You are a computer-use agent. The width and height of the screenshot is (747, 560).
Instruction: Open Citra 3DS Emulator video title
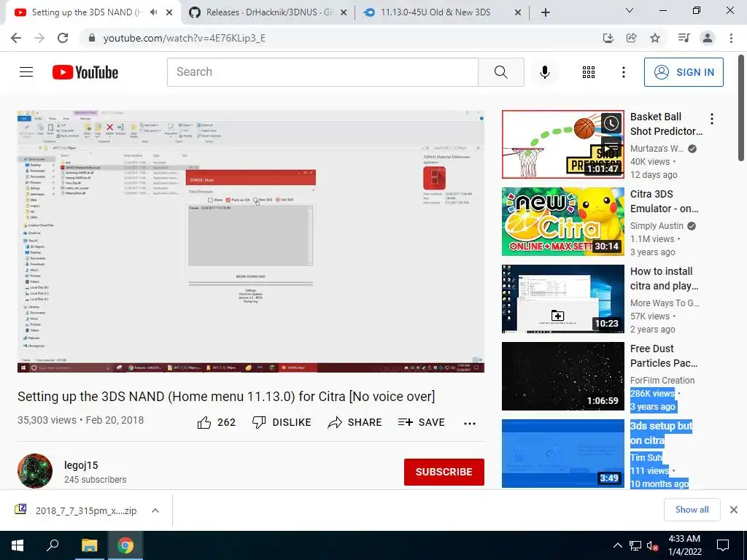664,201
